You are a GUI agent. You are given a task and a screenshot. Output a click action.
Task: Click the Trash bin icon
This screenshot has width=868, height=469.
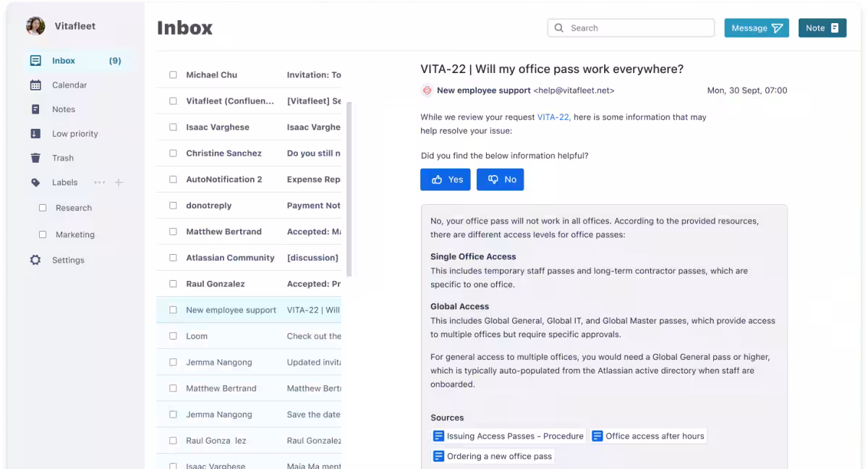pyautogui.click(x=35, y=158)
